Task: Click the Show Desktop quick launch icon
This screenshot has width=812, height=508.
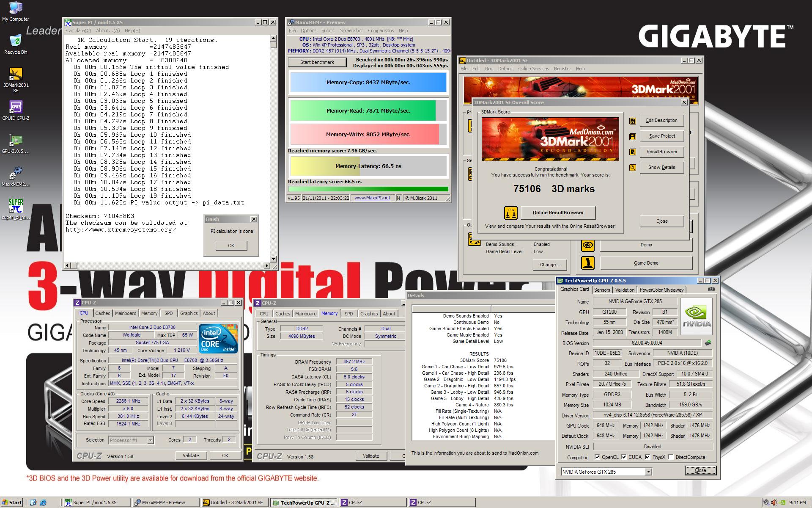Action: click(x=33, y=502)
